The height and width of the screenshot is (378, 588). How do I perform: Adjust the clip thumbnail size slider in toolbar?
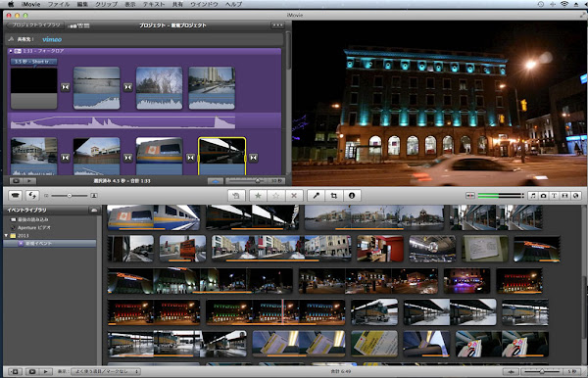70,196
